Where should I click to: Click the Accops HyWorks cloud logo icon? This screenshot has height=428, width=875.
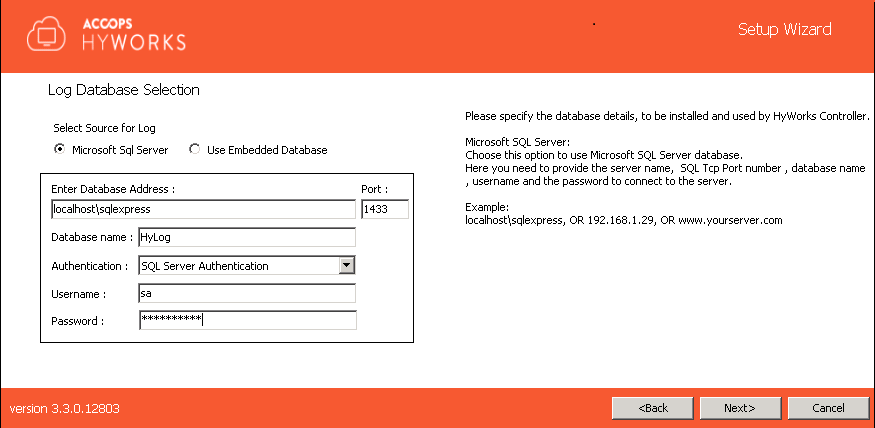pos(47,35)
